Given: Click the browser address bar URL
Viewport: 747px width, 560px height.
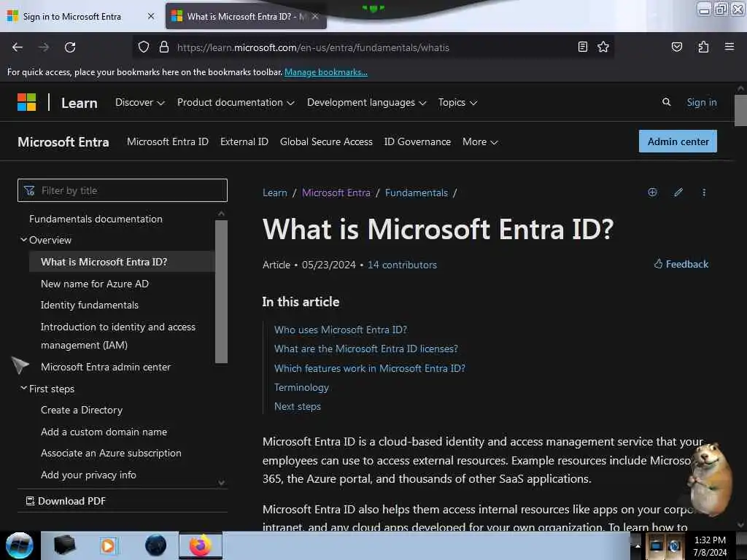Looking at the screenshot, I should coord(313,47).
